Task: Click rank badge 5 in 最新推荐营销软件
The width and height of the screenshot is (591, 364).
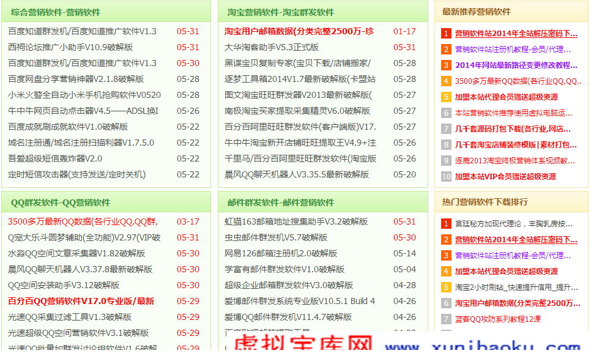Action: [x=446, y=97]
